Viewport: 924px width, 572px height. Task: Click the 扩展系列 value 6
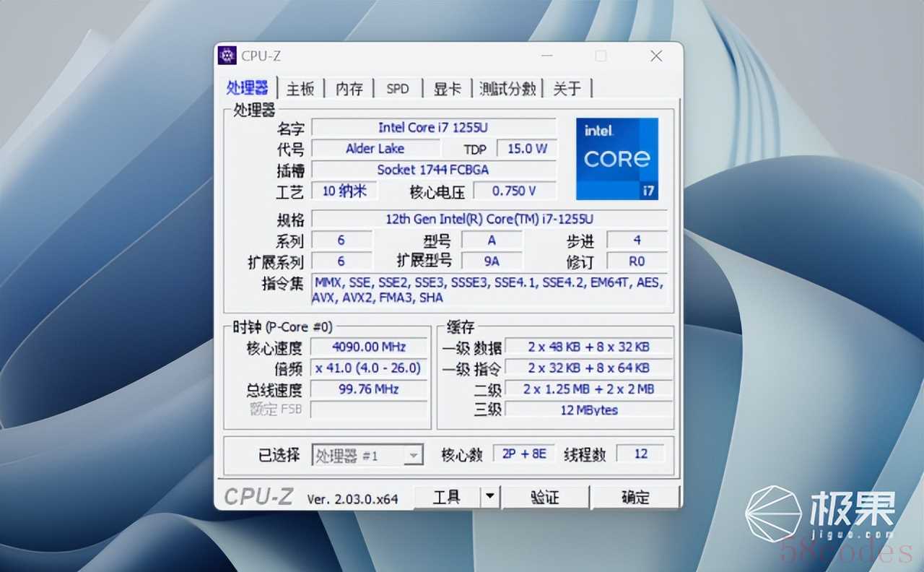341,261
